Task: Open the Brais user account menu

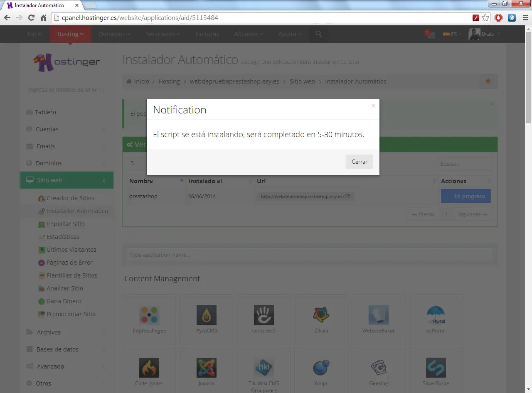Action: click(x=485, y=34)
